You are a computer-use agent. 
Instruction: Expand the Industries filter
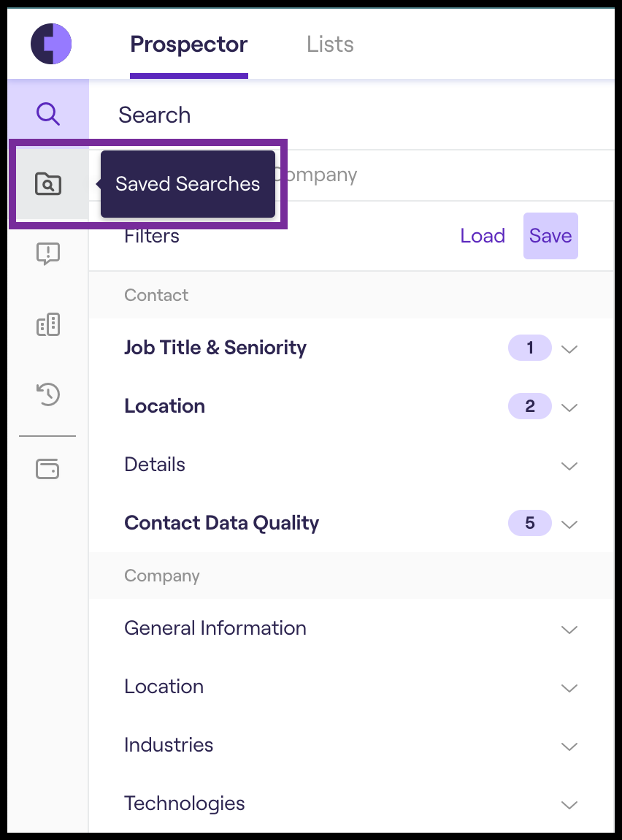pyautogui.click(x=569, y=746)
